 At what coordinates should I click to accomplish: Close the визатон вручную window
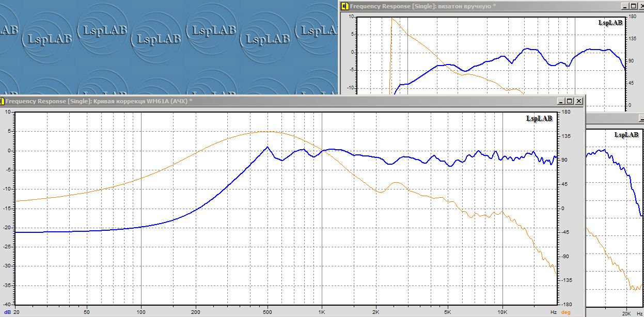[641, 6]
